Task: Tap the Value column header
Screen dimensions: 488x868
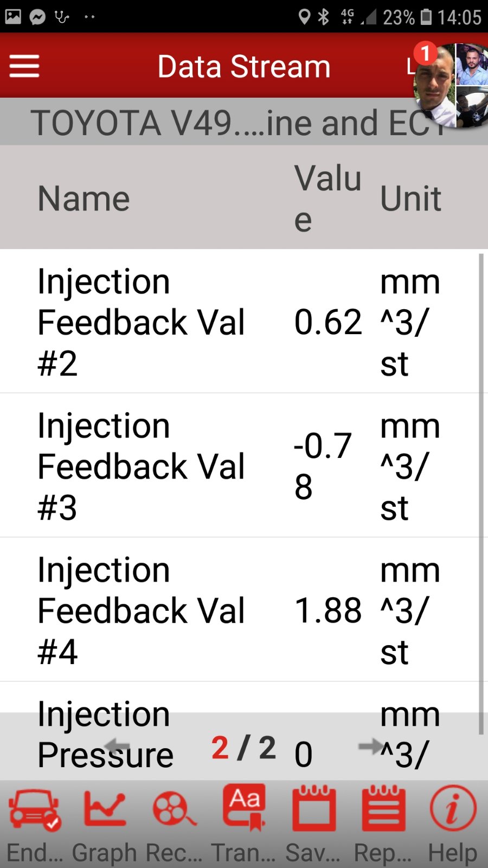Action: click(x=327, y=198)
